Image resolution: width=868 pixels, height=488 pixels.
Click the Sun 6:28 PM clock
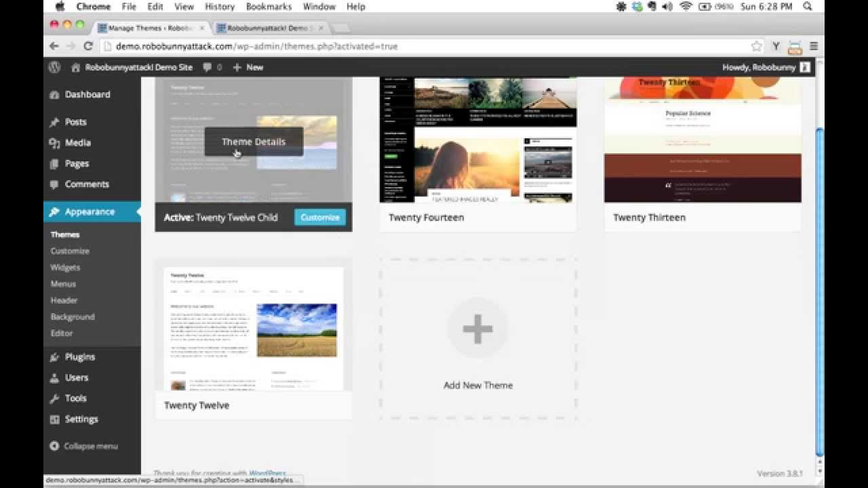(x=766, y=7)
